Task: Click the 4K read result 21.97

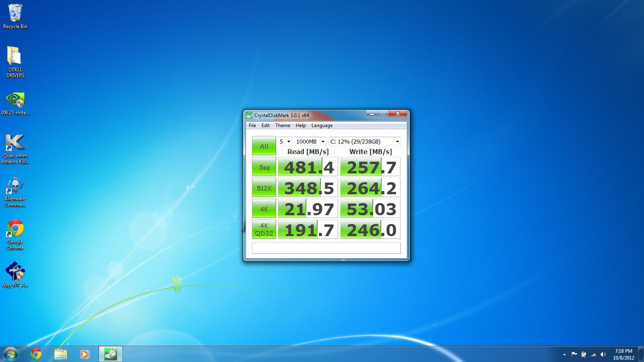Action: (308, 209)
